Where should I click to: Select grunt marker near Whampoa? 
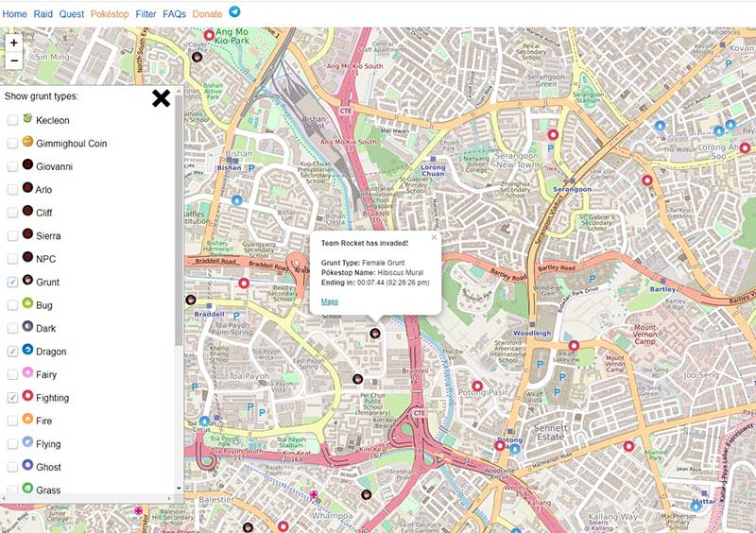(367, 494)
